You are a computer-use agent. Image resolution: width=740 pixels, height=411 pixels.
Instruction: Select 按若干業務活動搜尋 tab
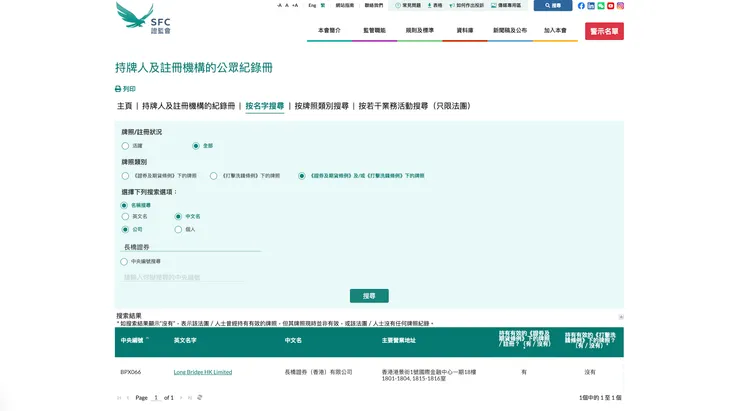(415, 106)
